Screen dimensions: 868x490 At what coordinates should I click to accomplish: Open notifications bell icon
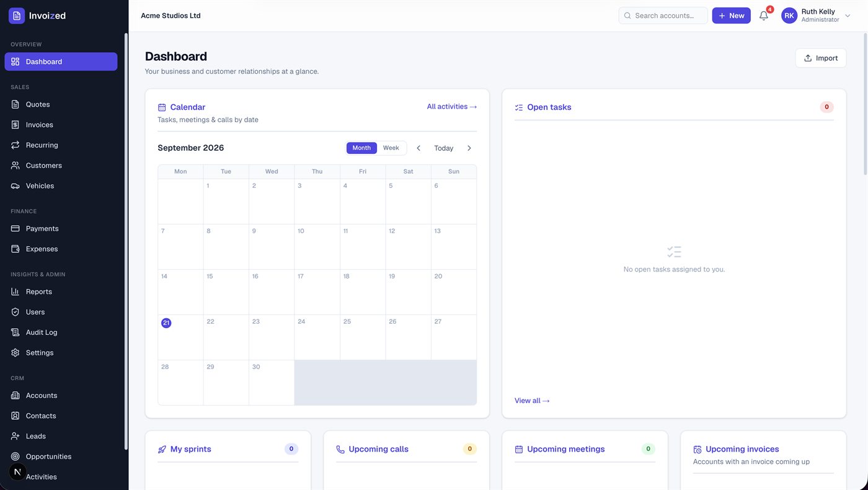(764, 16)
